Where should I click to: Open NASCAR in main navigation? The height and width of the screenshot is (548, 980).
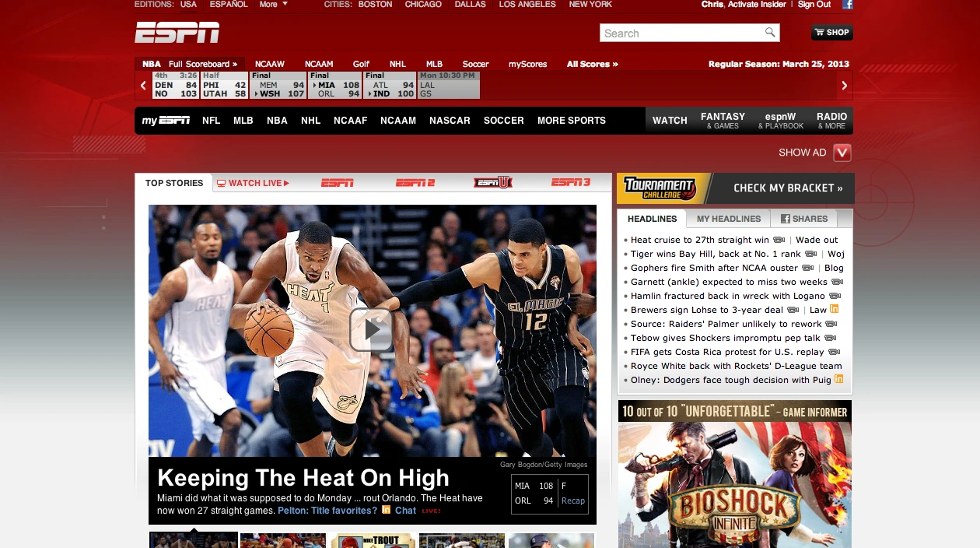[450, 121]
